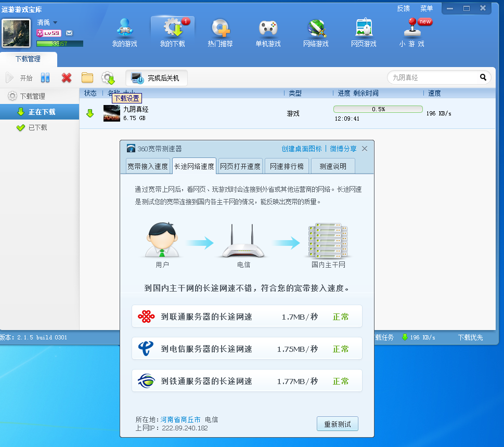Minimize the 逗游游戏宝库 window
The image size is (504, 447).
pyautogui.click(x=450, y=9)
